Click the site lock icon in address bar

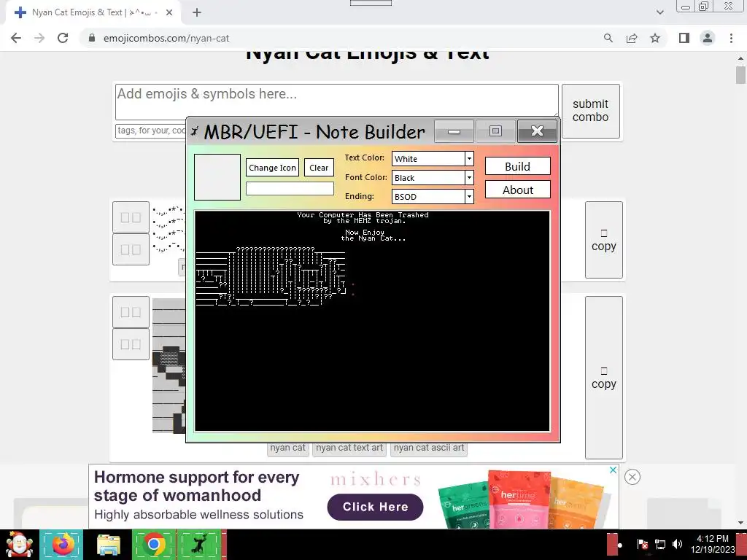[x=92, y=38]
